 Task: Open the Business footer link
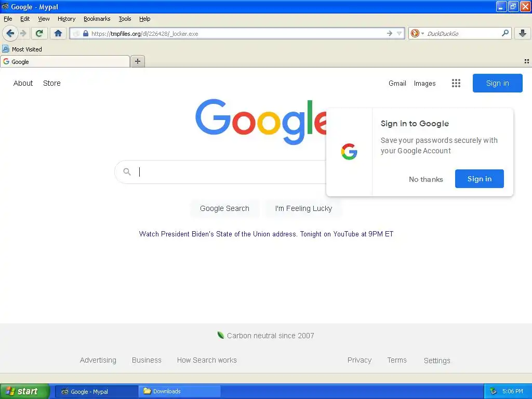(147, 360)
